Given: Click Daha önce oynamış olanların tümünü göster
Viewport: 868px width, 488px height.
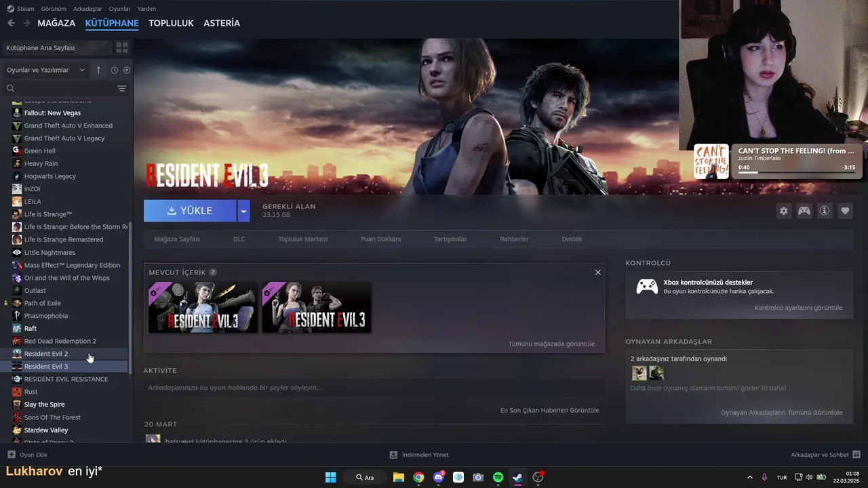Looking at the screenshot, I should tap(708, 388).
